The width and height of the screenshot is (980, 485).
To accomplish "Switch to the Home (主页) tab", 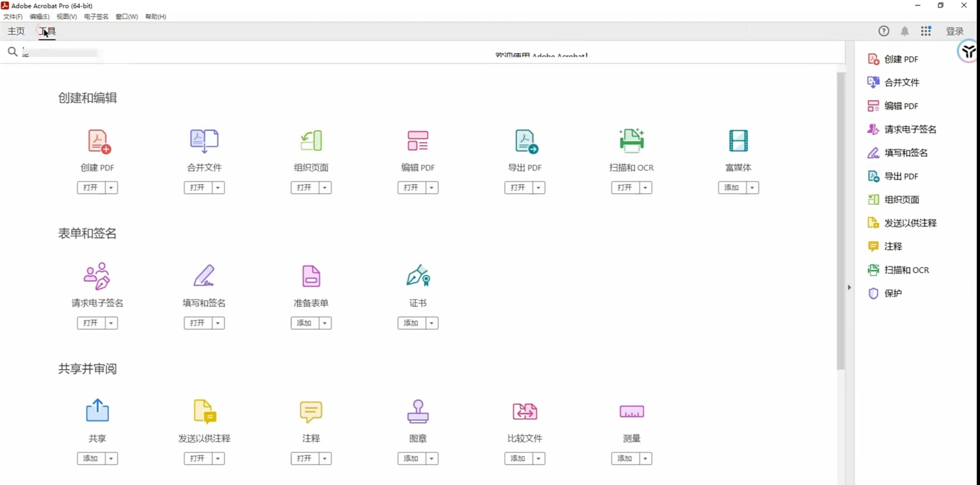I will [x=16, y=31].
